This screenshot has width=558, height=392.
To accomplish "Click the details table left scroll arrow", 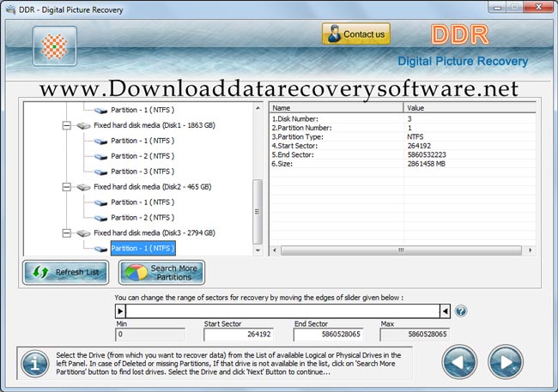I will pyautogui.click(x=275, y=250).
